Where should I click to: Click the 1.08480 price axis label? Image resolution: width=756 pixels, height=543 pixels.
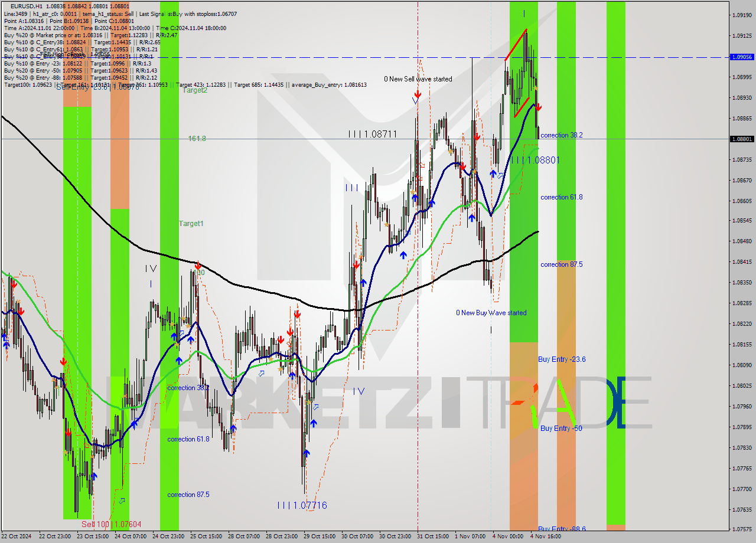742,241
